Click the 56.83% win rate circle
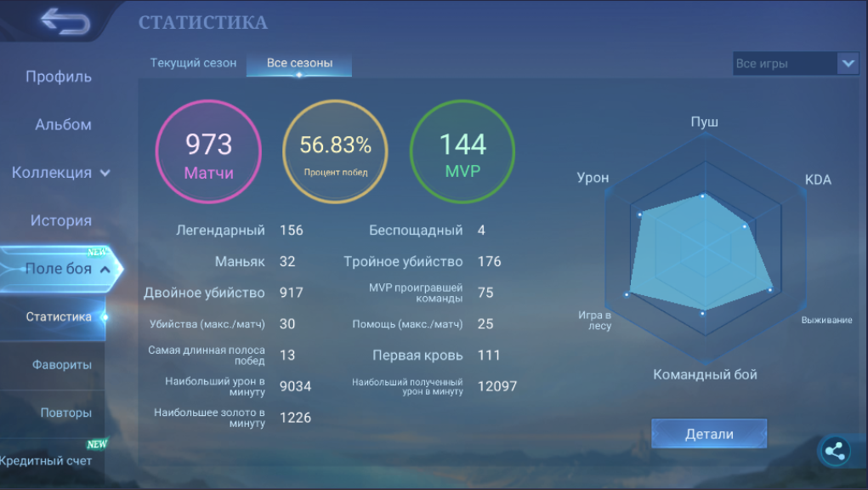The width and height of the screenshot is (868, 490). [x=336, y=151]
